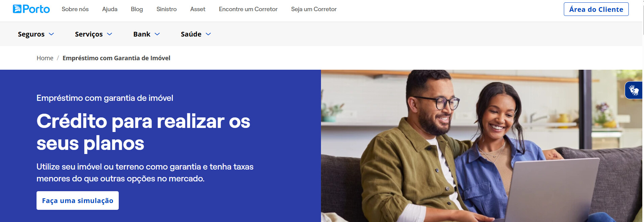644x222 pixels.
Task: Open the Asset menu item
Action: [198, 9]
